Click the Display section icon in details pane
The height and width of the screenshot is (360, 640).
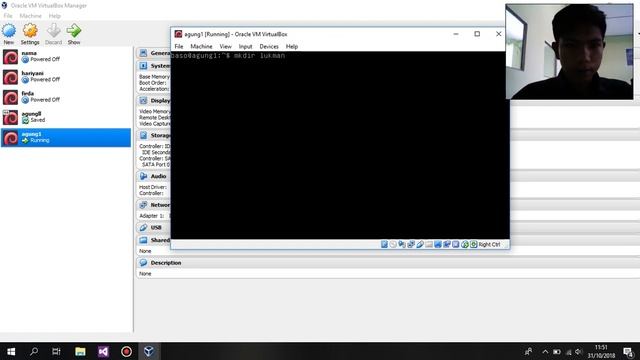tap(143, 100)
